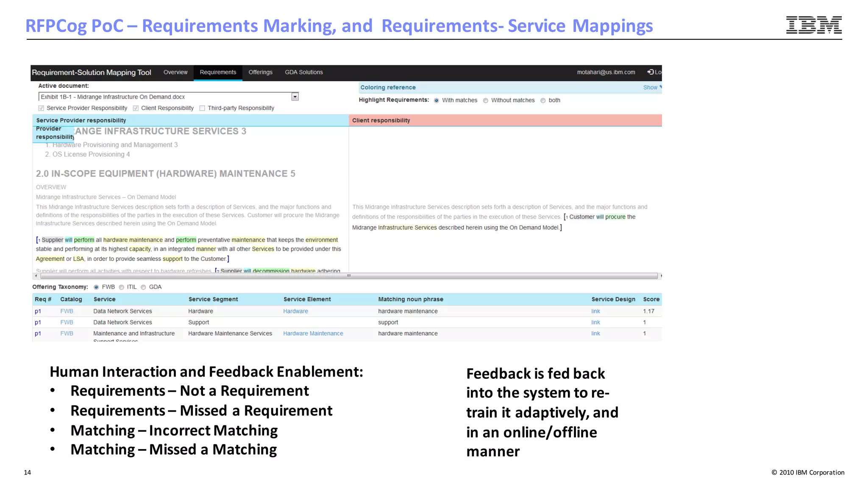This screenshot has width=868, height=488.
Task: Switch to the Offerings tab
Action: pyautogui.click(x=260, y=72)
